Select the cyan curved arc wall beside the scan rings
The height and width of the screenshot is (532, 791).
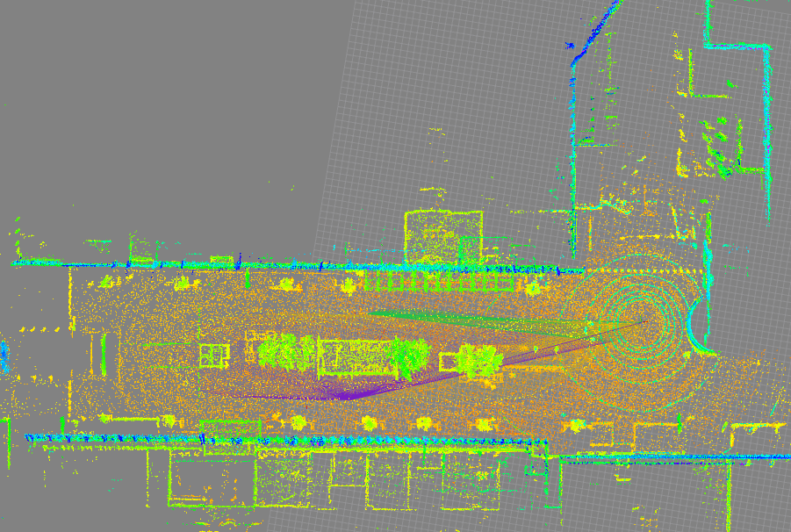(699, 327)
